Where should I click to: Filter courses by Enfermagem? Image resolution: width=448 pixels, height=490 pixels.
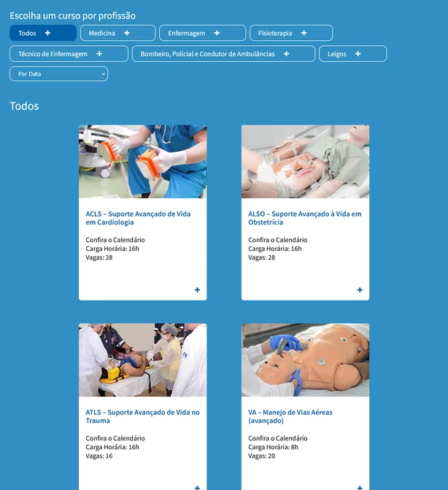pyautogui.click(x=203, y=33)
